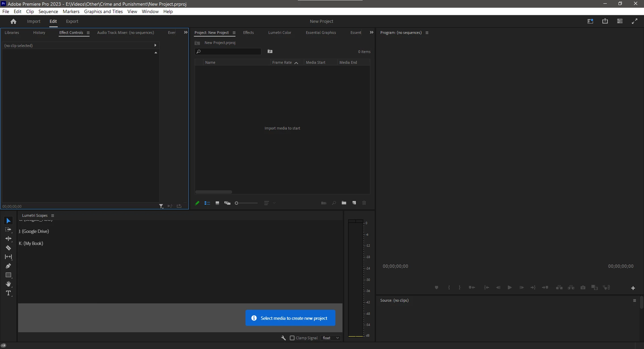This screenshot has height=349, width=644.
Task: Switch Project panel to Freeform View
Action: click(227, 203)
